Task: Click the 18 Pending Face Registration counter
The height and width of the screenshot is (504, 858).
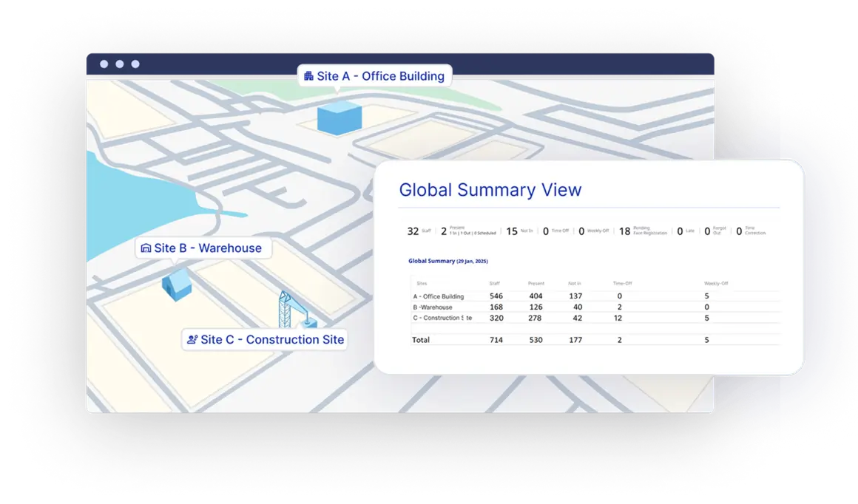Action: click(643, 231)
